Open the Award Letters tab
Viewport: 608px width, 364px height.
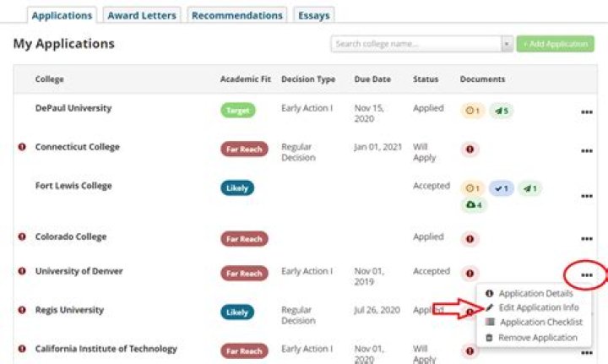click(142, 15)
